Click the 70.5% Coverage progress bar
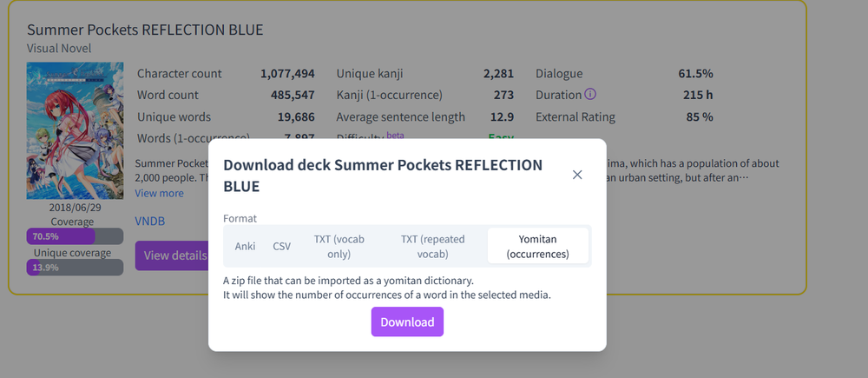The height and width of the screenshot is (378, 868). (x=75, y=236)
